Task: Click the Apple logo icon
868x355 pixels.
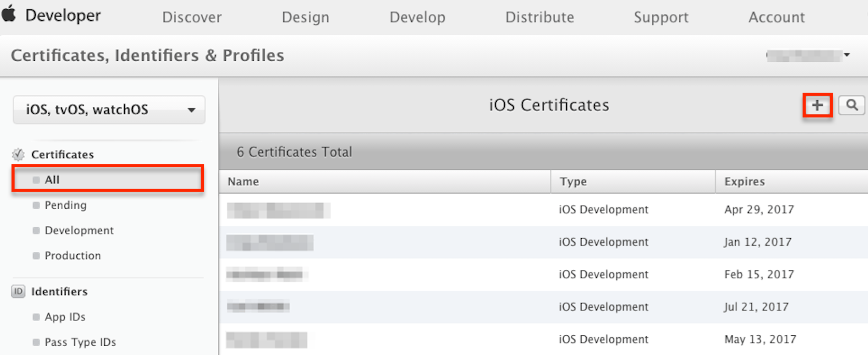Action: click(8, 12)
